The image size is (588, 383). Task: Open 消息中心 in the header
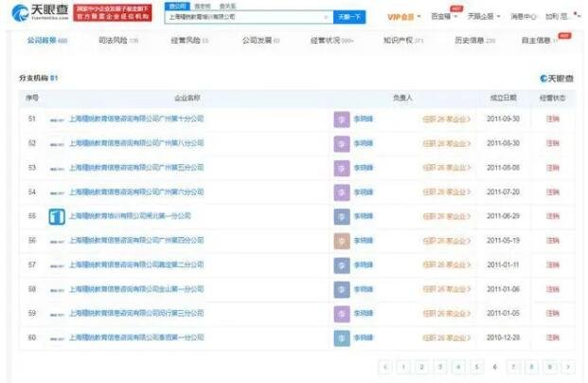524,16
